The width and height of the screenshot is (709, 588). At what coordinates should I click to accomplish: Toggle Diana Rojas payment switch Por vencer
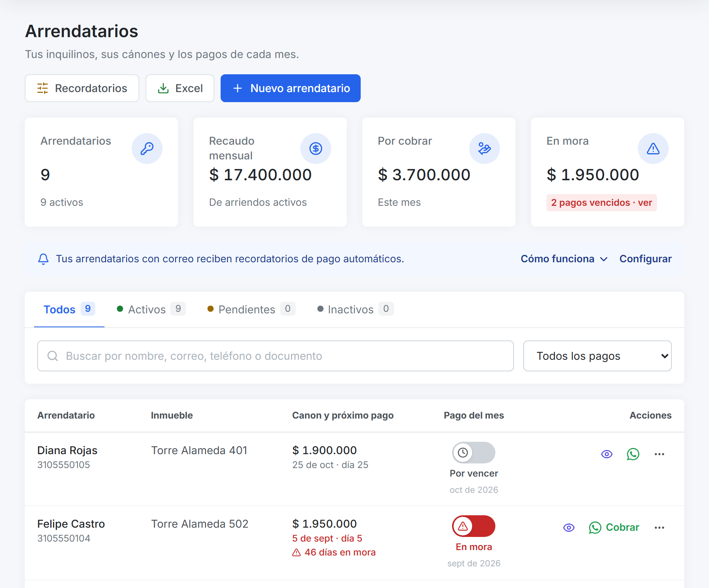click(x=474, y=453)
